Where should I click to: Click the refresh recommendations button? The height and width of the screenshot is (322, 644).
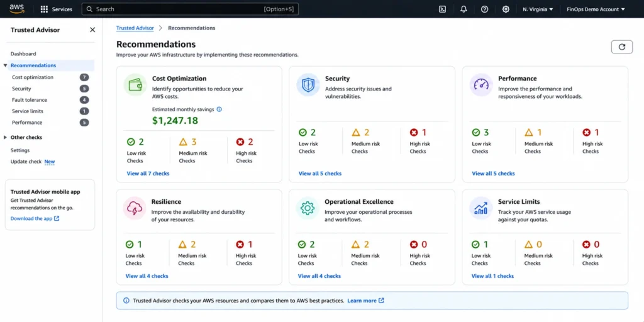click(622, 47)
